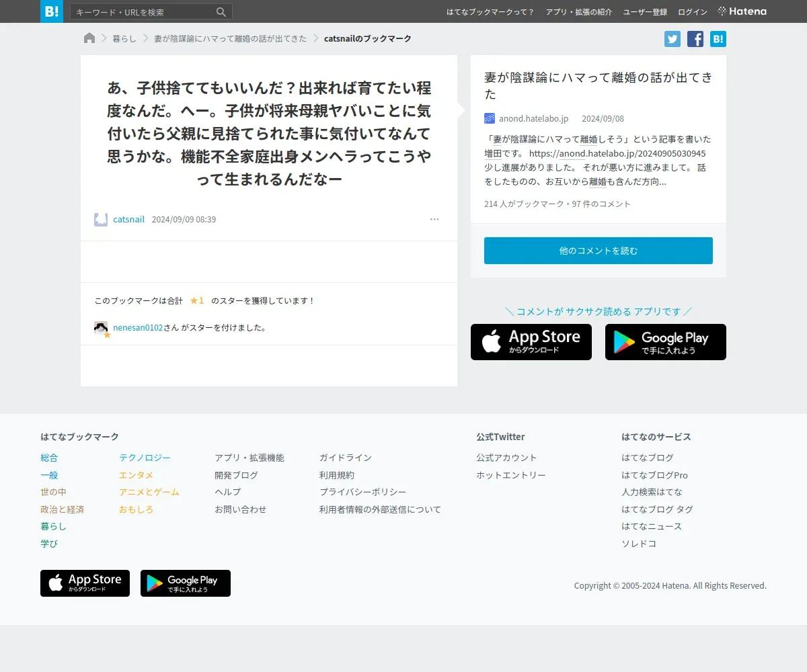Share the bookmark on Twitter
807x672 pixels.
pos(672,39)
